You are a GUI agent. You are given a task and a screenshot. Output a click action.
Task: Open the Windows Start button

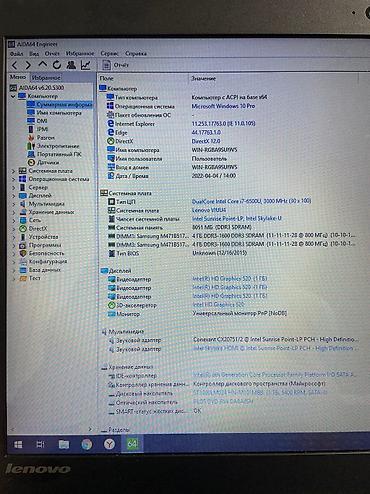[x=18, y=444]
